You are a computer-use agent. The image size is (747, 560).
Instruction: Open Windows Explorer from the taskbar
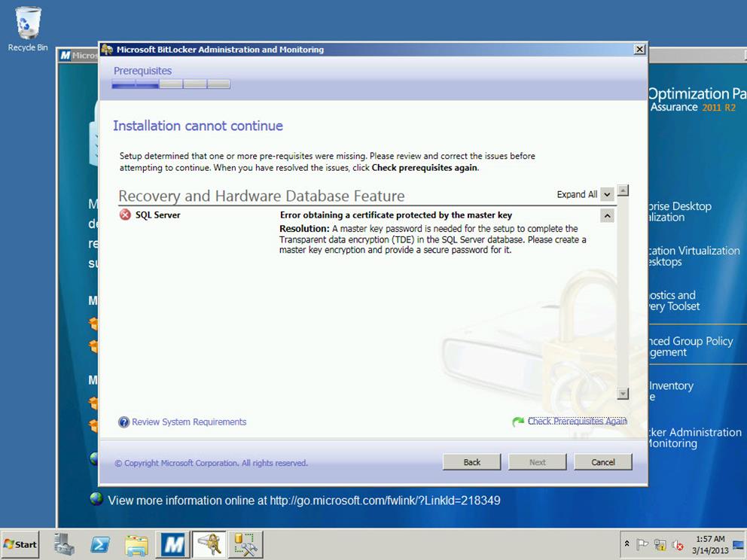(x=137, y=543)
